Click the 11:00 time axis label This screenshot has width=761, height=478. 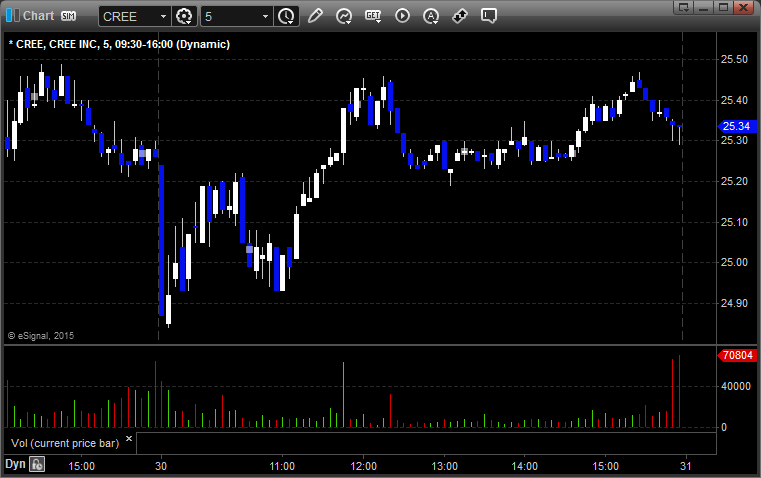(282, 466)
